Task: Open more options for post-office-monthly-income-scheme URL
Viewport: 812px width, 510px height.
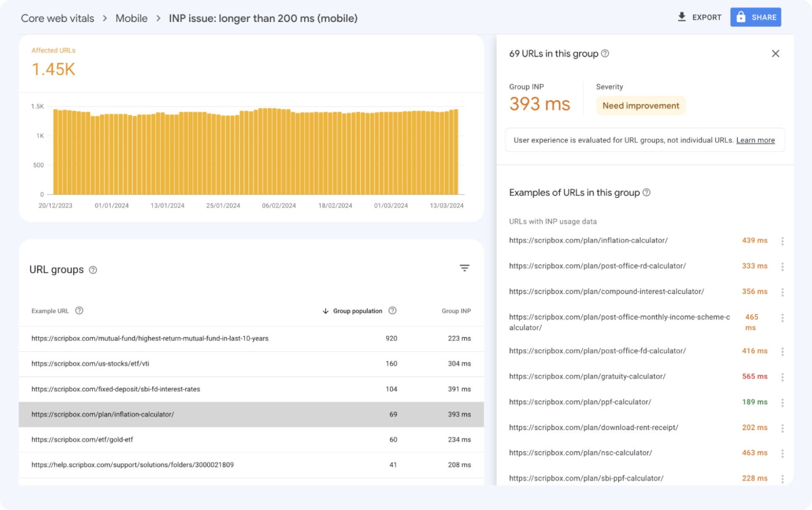Action: click(x=782, y=318)
